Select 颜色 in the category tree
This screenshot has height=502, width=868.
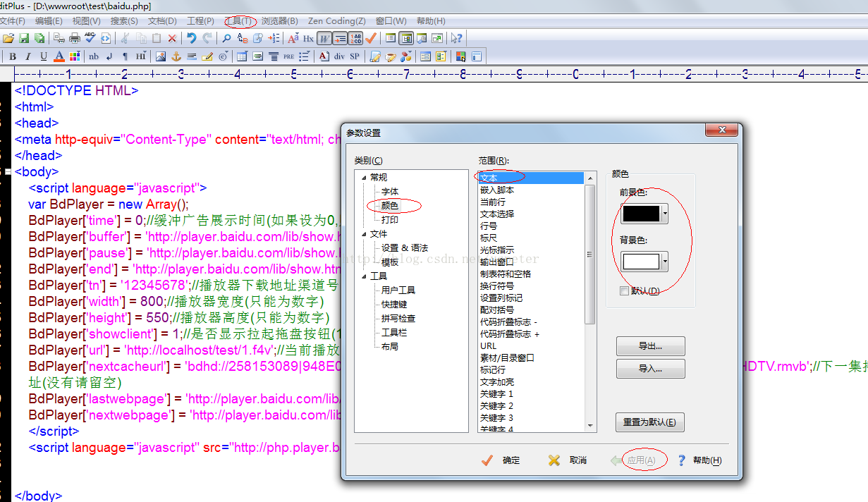pyautogui.click(x=390, y=205)
